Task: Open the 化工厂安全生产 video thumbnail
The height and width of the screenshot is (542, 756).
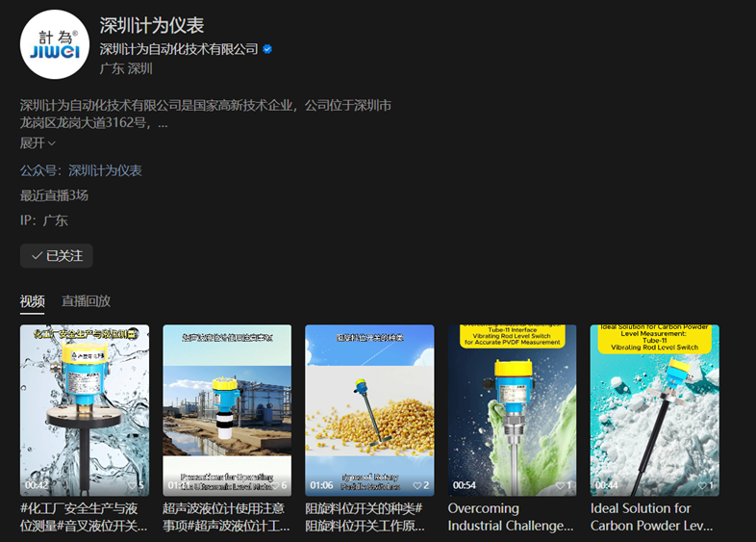Action: click(x=85, y=410)
